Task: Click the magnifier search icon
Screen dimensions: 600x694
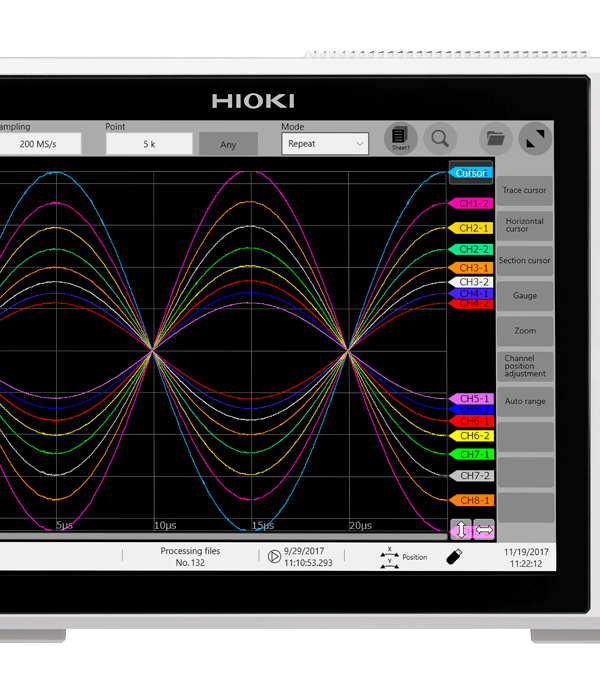Action: [x=440, y=139]
